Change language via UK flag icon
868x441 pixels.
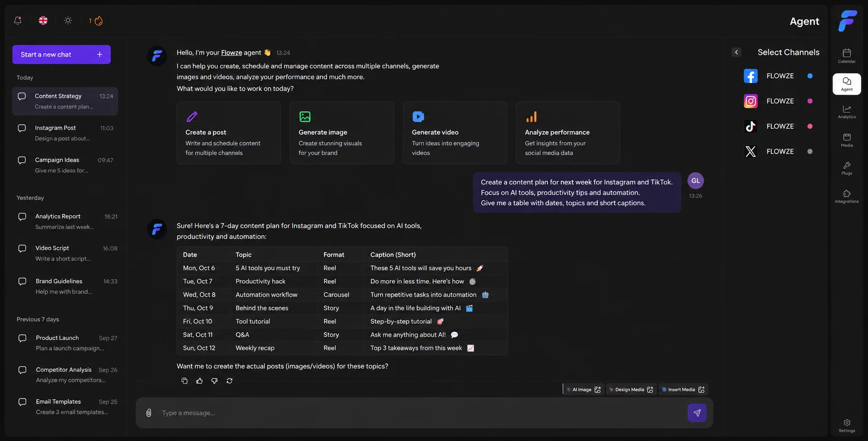[x=43, y=20]
